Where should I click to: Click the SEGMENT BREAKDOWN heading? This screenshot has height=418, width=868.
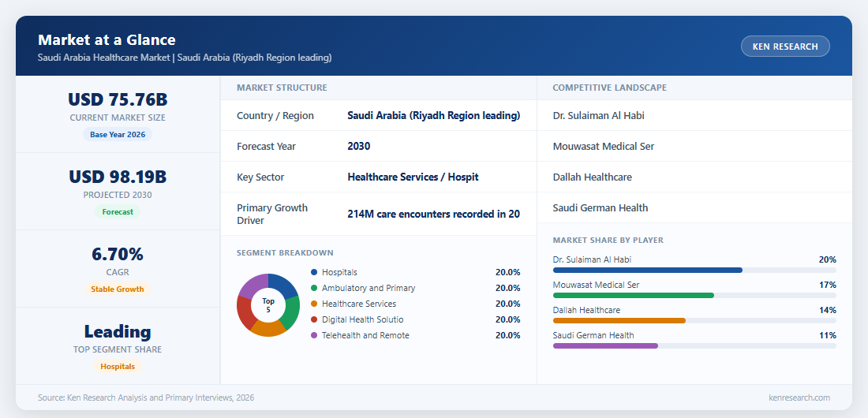(x=285, y=252)
